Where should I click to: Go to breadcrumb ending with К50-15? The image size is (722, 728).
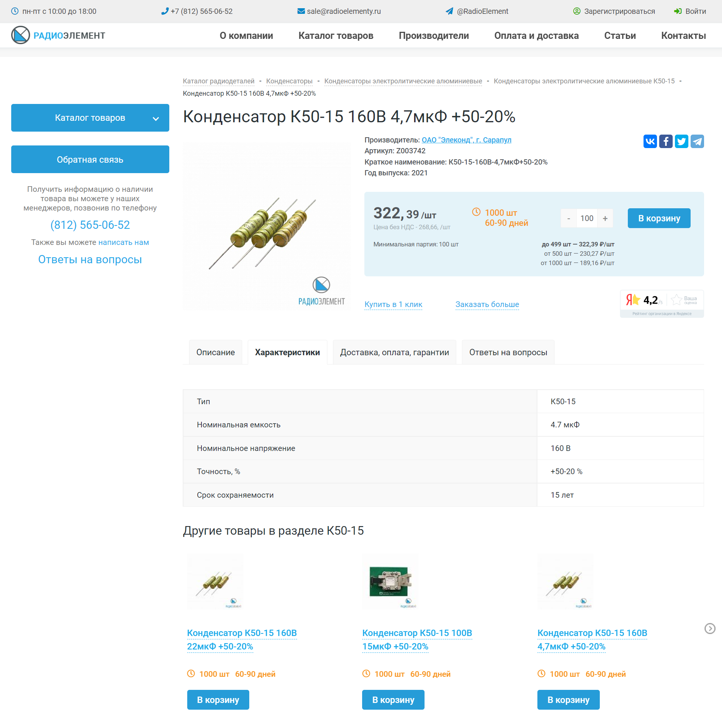pyautogui.click(x=584, y=81)
